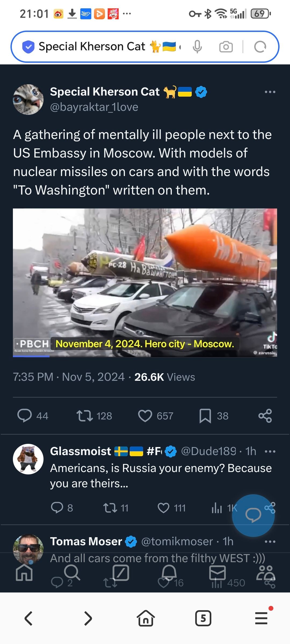The width and height of the screenshot is (290, 644).
Task: Open the @bayraktar_1love profile link
Action: [x=94, y=107]
